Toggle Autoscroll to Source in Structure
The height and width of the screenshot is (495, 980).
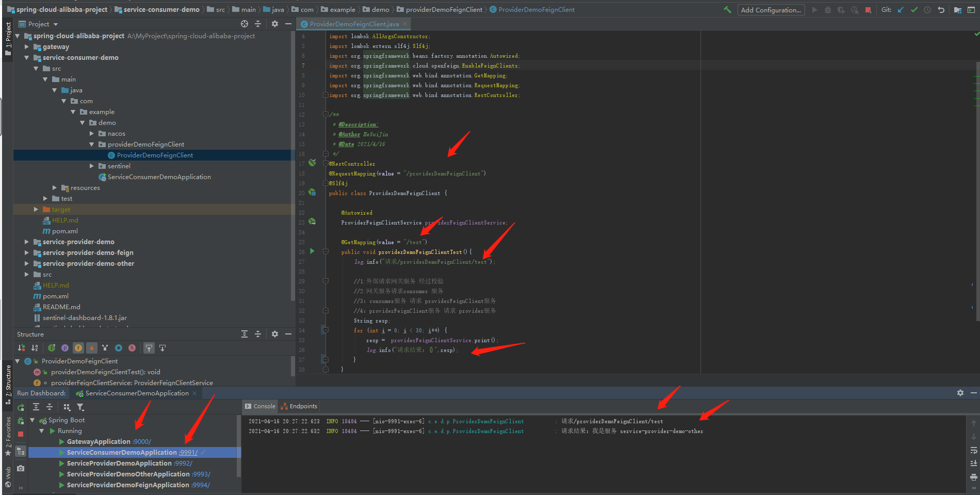click(x=149, y=348)
